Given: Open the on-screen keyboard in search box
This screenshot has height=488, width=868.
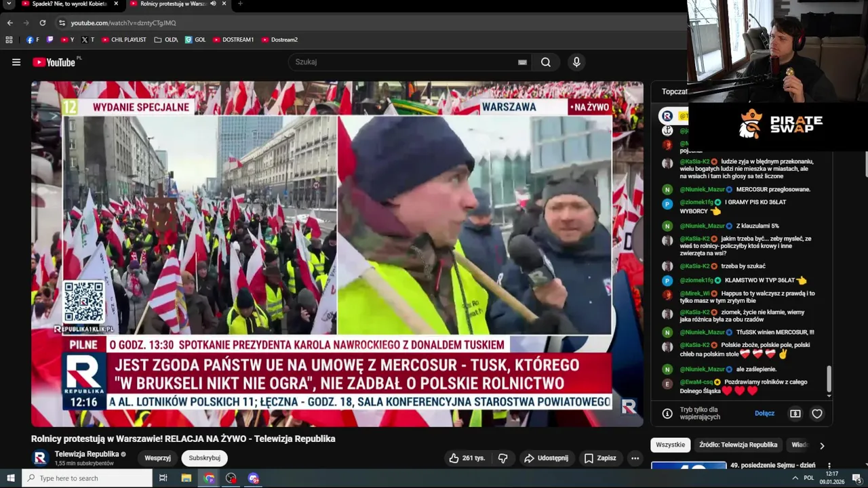Looking at the screenshot, I should click(522, 62).
